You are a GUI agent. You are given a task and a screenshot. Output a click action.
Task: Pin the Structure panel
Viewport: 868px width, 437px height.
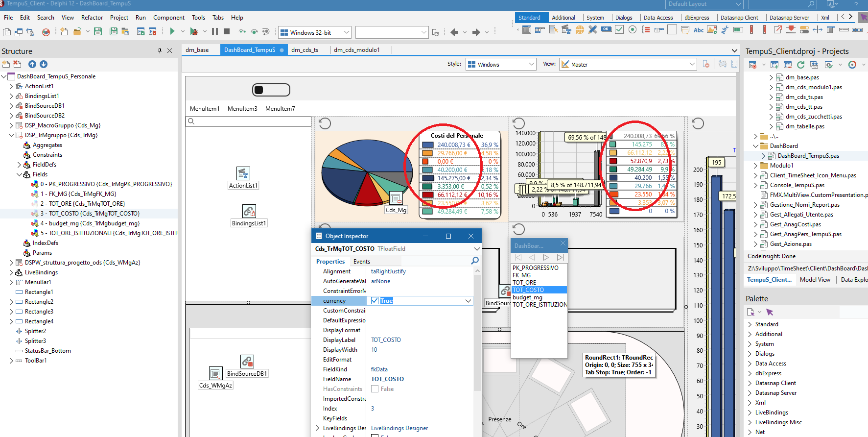[160, 51]
